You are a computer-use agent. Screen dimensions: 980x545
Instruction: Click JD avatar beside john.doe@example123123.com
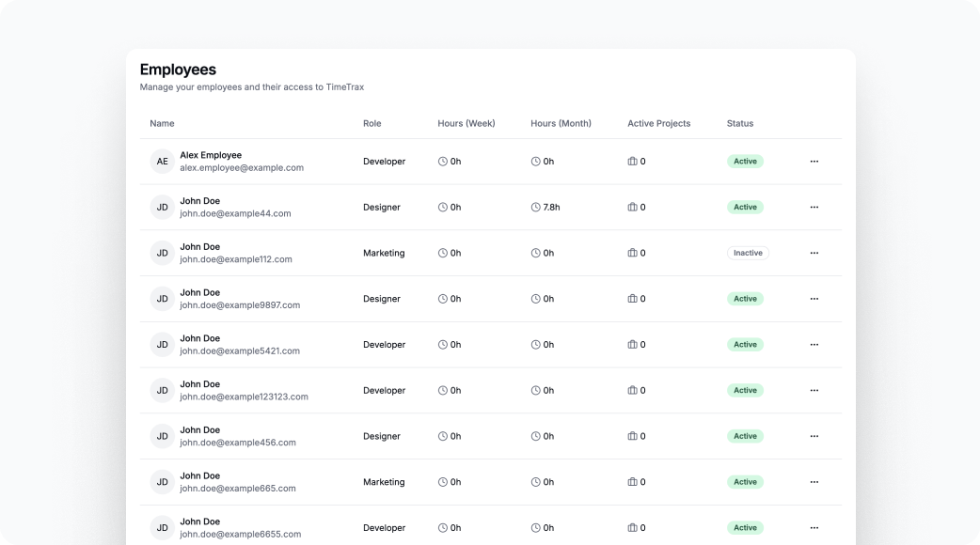[162, 390]
